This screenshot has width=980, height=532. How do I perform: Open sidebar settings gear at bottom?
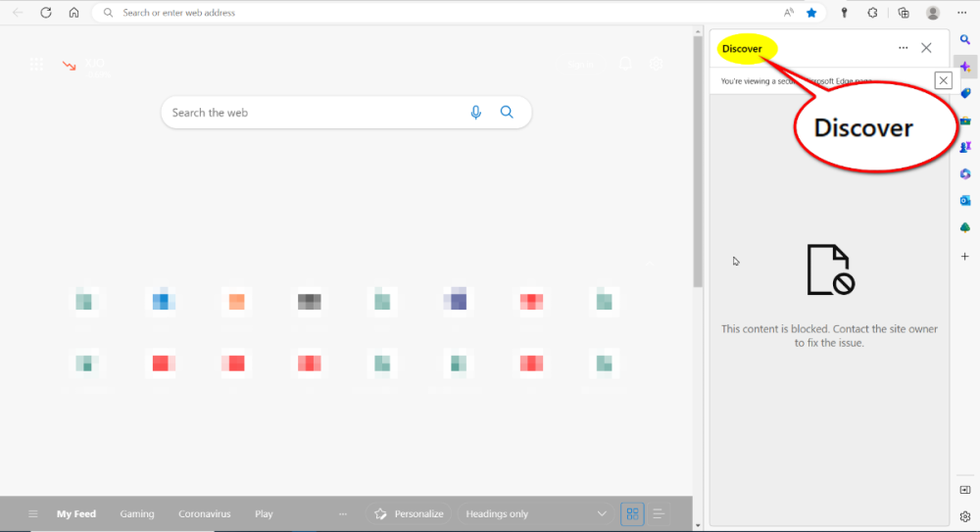(965, 517)
